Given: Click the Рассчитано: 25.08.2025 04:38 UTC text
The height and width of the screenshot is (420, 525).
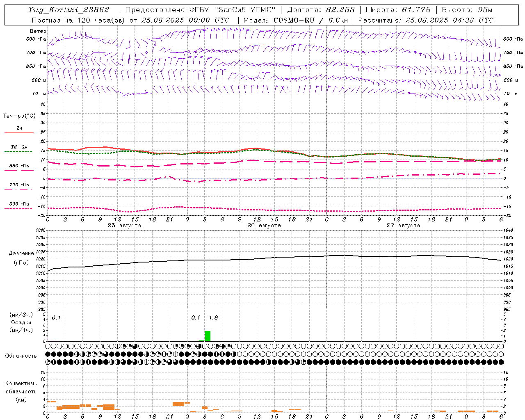Looking at the screenshot, I should [x=426, y=20].
